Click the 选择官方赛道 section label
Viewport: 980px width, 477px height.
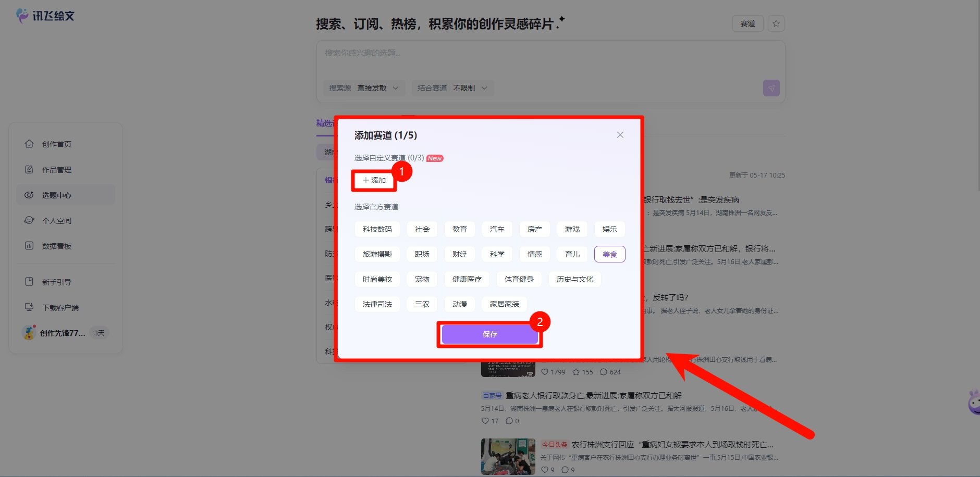376,207
